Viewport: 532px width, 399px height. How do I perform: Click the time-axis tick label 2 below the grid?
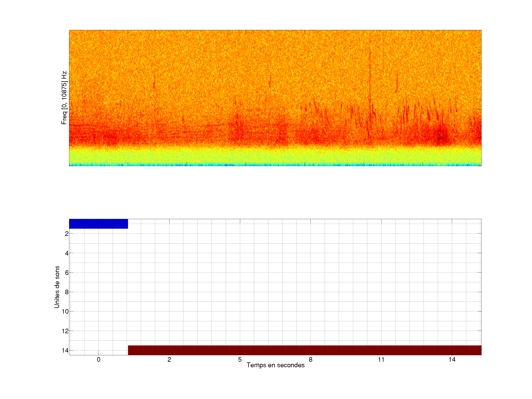169,359
